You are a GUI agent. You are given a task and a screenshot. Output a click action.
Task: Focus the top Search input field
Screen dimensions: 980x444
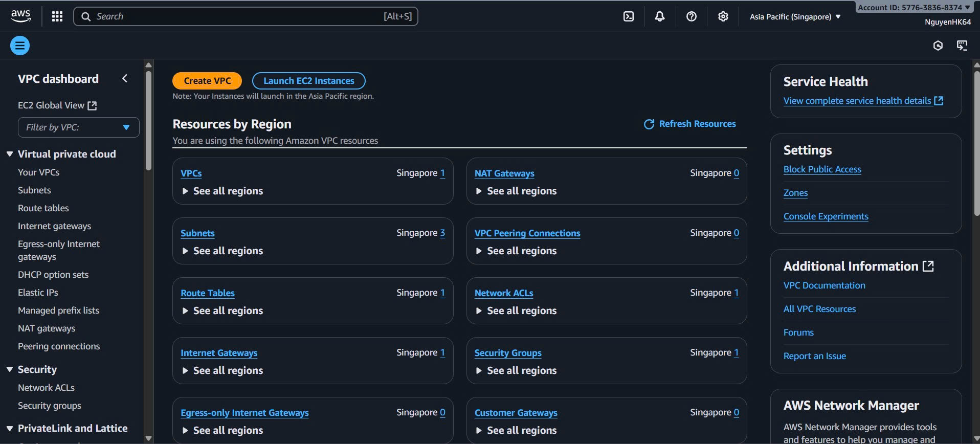click(x=246, y=16)
